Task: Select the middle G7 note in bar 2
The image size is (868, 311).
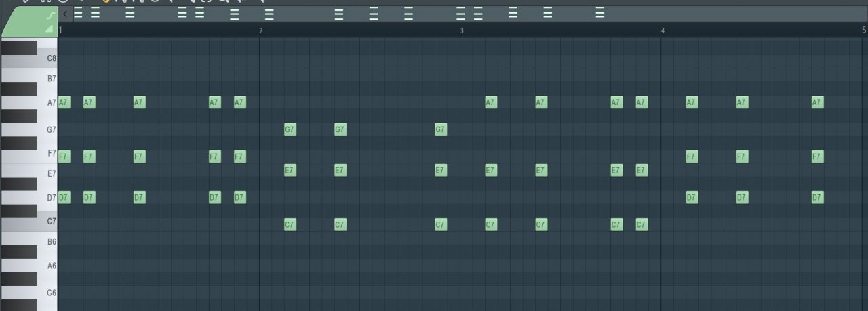Action: point(340,129)
